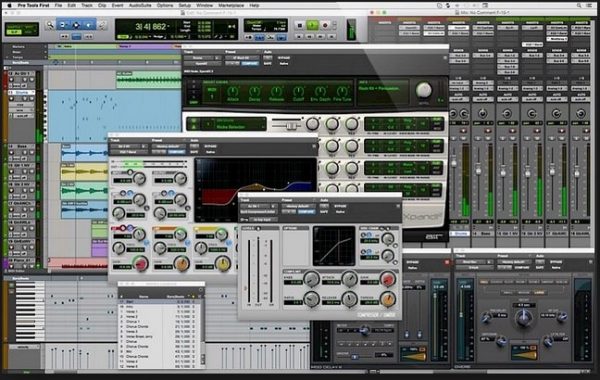The image size is (600, 380).
Task: Click the yellow mid-band gain knob in EQ
Action: pos(222,263)
